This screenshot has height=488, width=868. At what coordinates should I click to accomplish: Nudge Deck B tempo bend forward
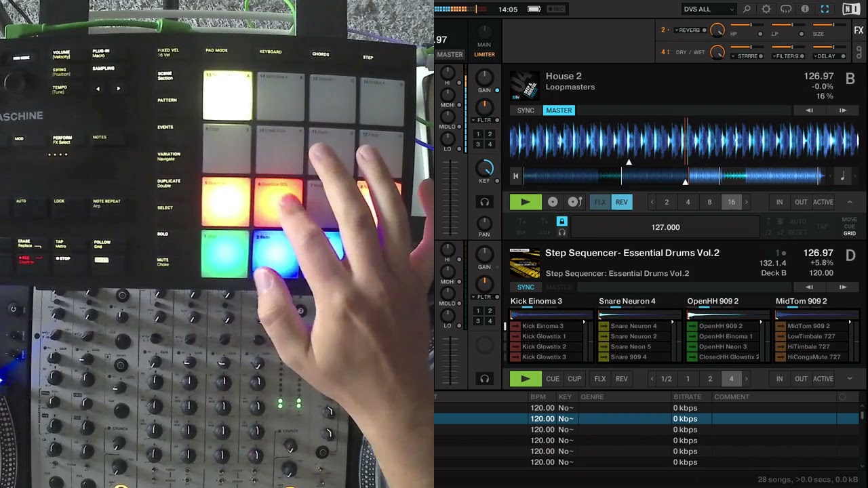pyautogui.click(x=843, y=110)
